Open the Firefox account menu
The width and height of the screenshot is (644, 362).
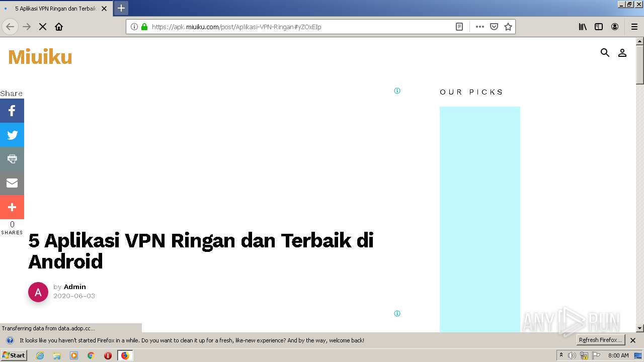(x=615, y=27)
